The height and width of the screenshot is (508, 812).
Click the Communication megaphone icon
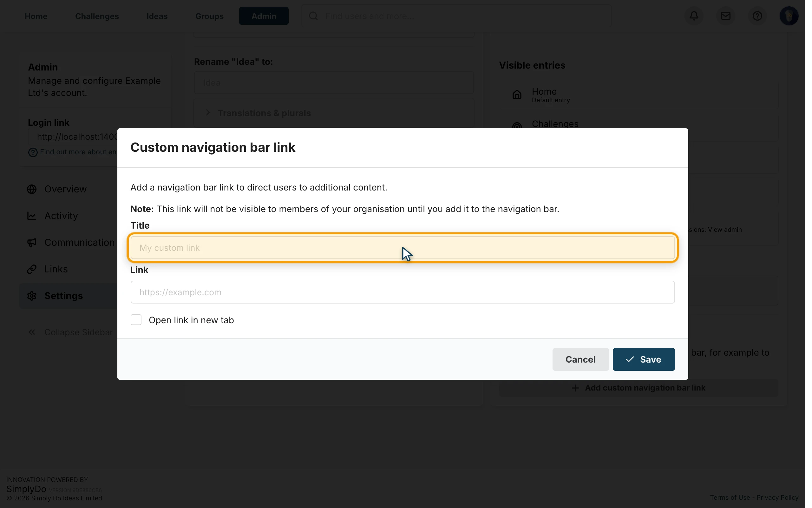(32, 242)
